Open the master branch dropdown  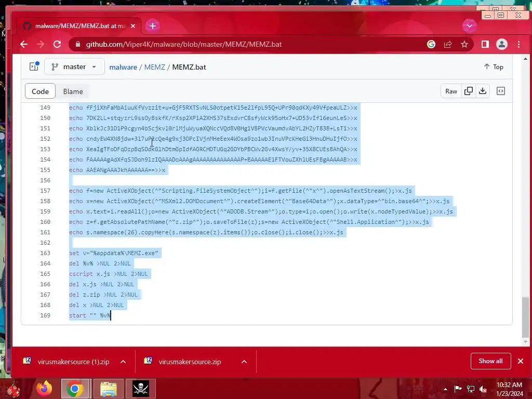pyautogui.click(x=74, y=67)
